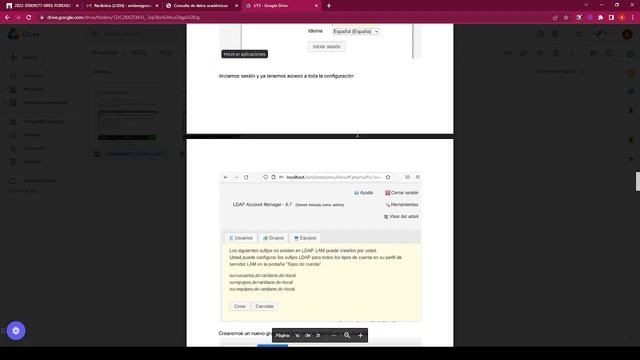Zoom out using the minus in page bar

334,336
